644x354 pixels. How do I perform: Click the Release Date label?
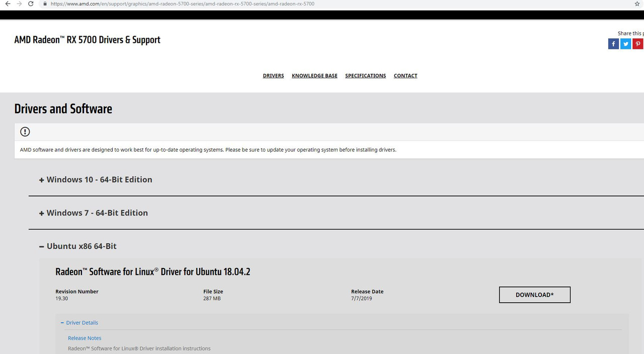(367, 292)
